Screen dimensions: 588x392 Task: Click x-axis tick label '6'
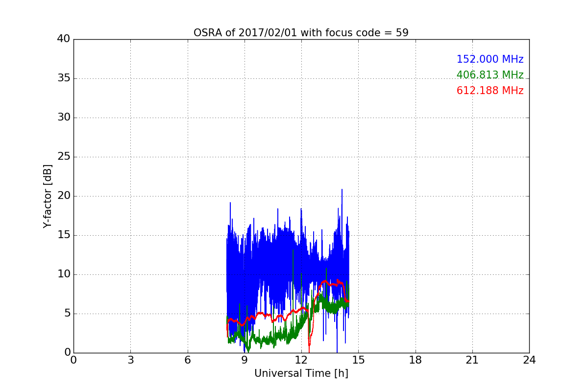[x=188, y=360]
